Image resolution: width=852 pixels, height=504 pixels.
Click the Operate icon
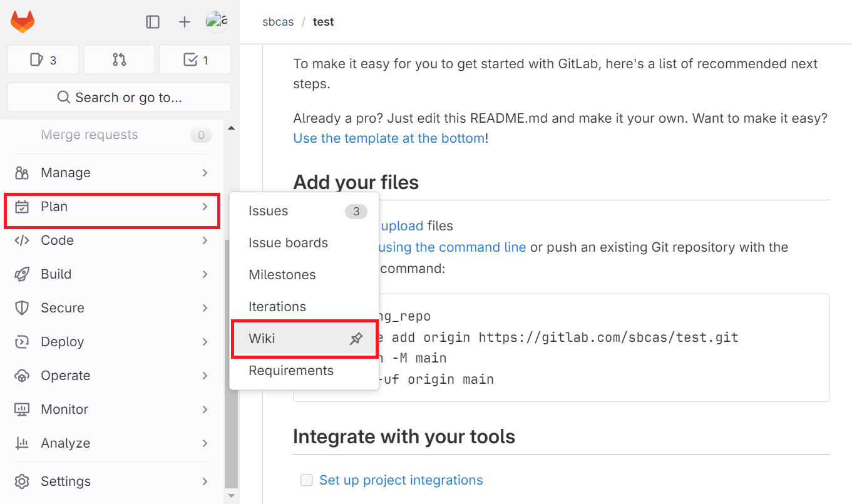(22, 376)
